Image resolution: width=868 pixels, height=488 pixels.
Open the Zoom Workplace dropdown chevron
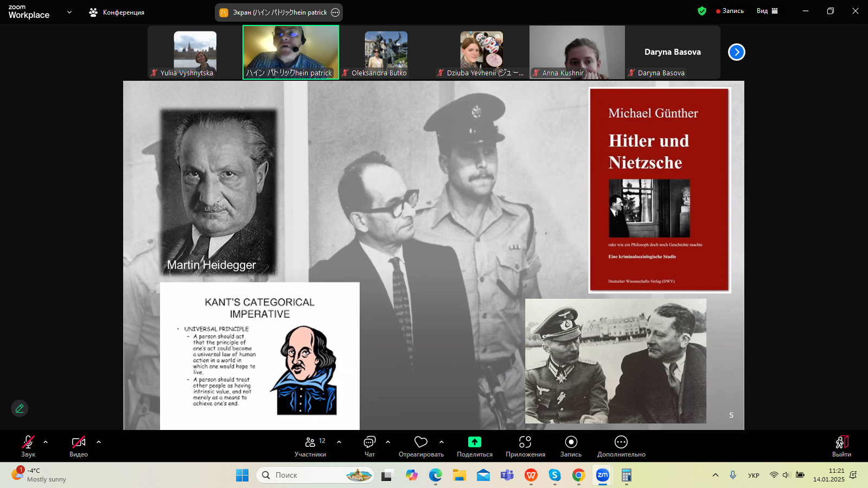[x=69, y=12]
